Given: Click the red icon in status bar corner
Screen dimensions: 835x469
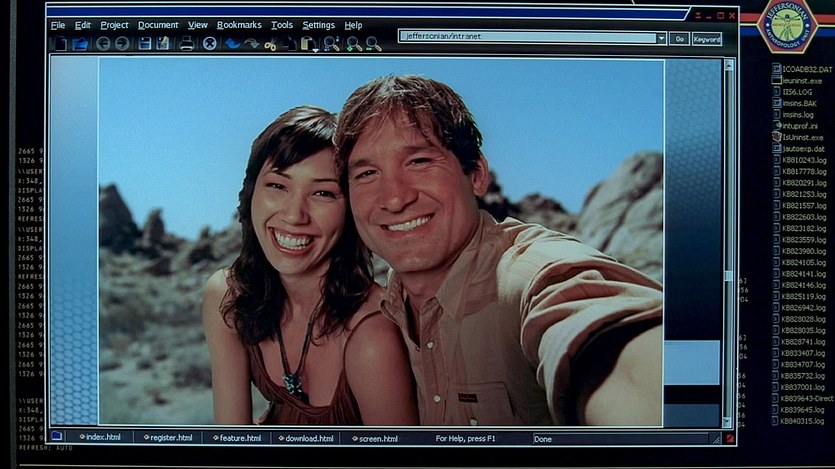Looking at the screenshot, I should 729,438.
